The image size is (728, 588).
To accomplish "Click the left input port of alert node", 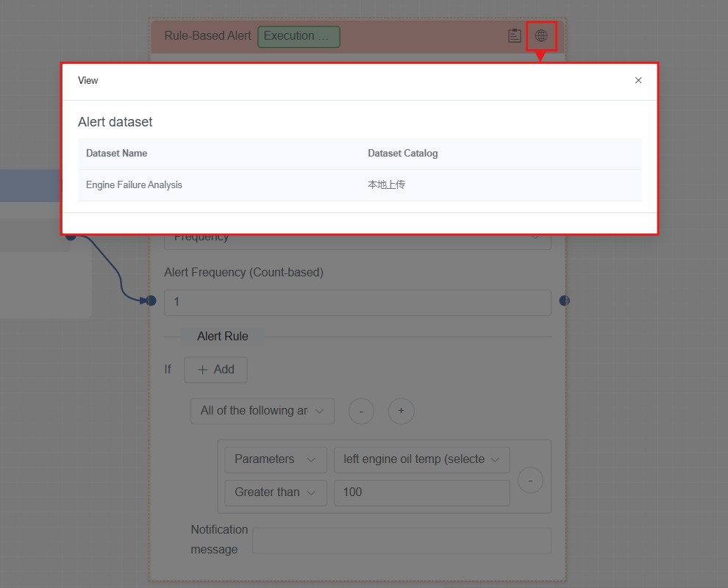I will (x=151, y=301).
